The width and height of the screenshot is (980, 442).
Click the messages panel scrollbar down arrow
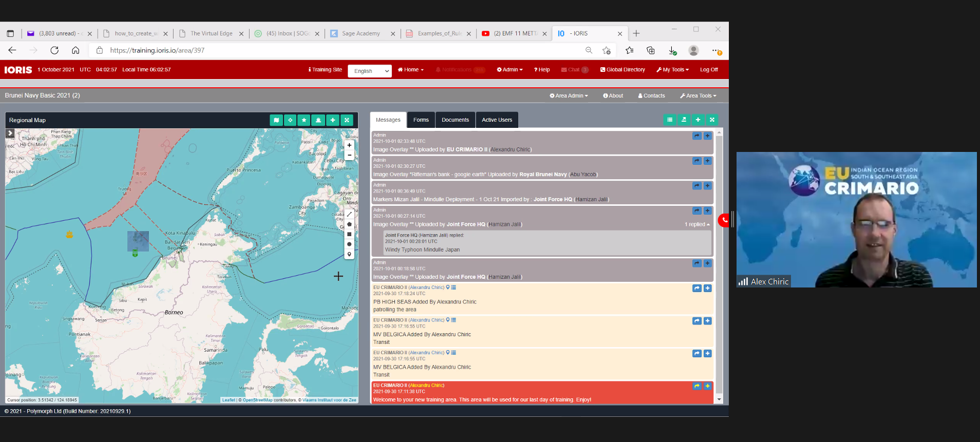719,399
